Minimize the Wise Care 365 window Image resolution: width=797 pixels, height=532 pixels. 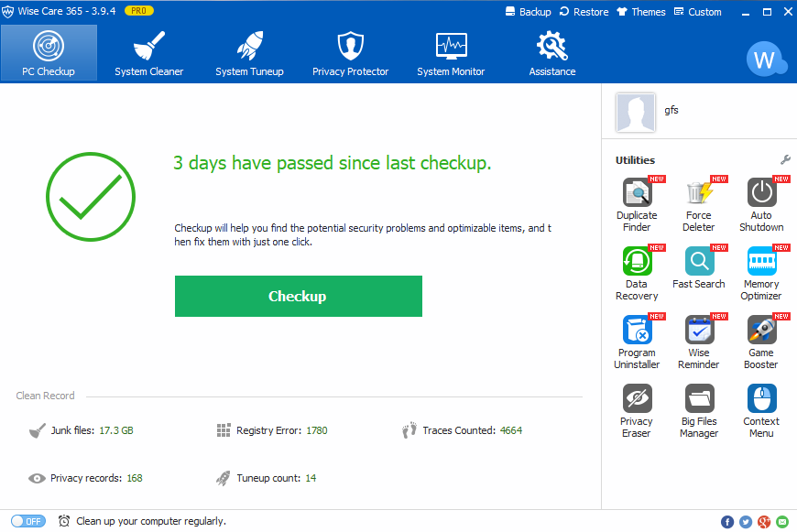point(746,12)
